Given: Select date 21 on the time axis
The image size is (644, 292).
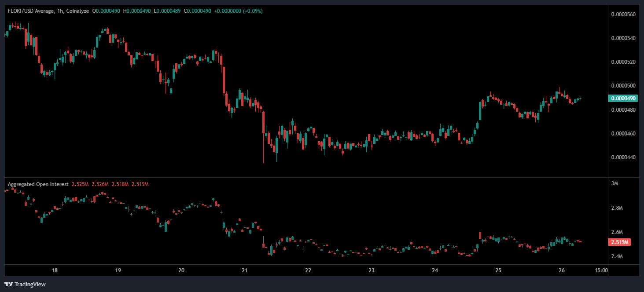Looking at the screenshot, I should click(245, 270).
